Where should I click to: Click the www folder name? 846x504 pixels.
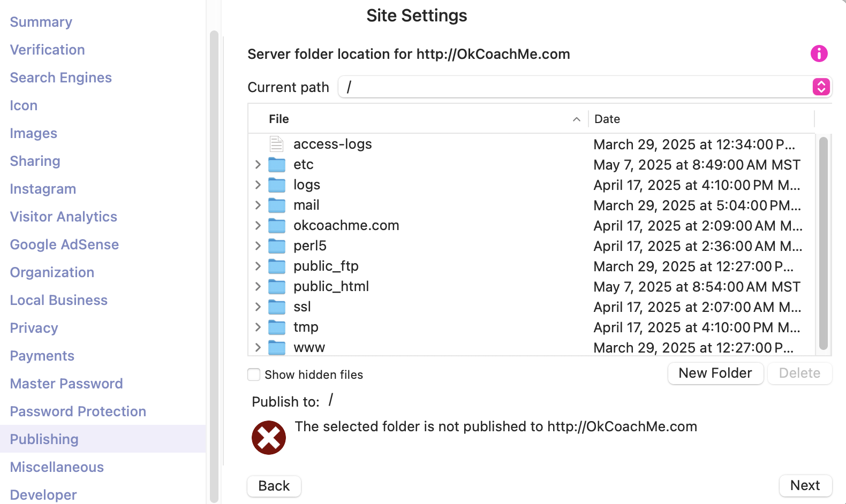[309, 348]
